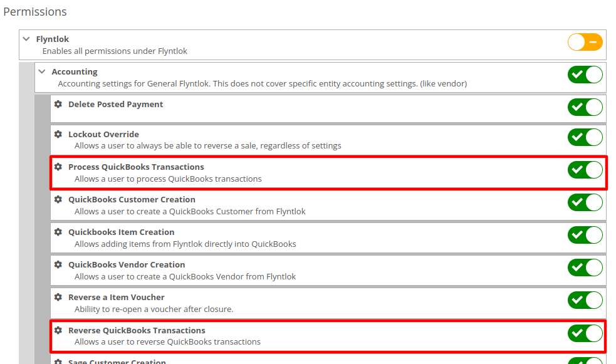Screen dimensions: 616x364
Task: Click gear icon beside Quickbooks Item Creation
Action: tap(58, 232)
